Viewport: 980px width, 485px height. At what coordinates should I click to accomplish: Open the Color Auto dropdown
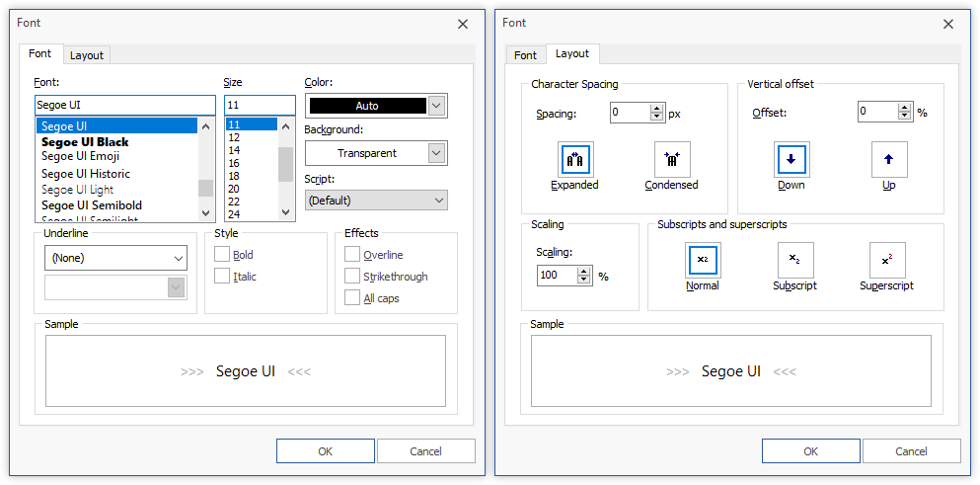pos(437,106)
